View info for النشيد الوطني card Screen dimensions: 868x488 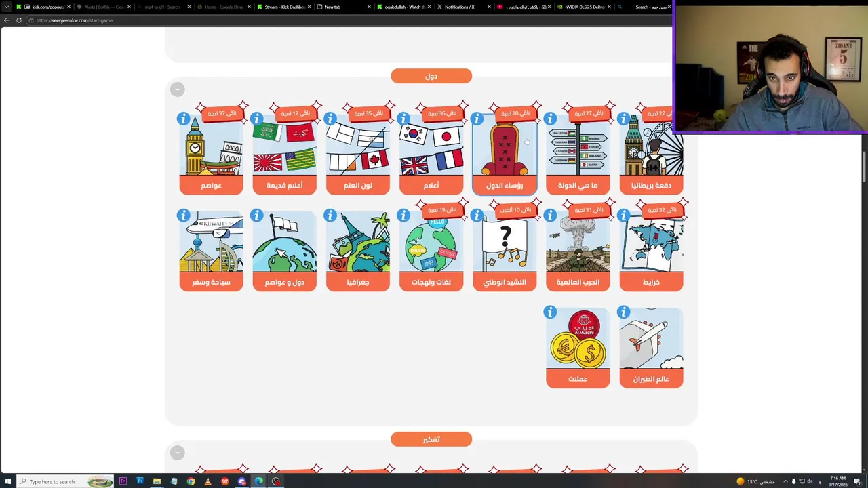point(477,216)
